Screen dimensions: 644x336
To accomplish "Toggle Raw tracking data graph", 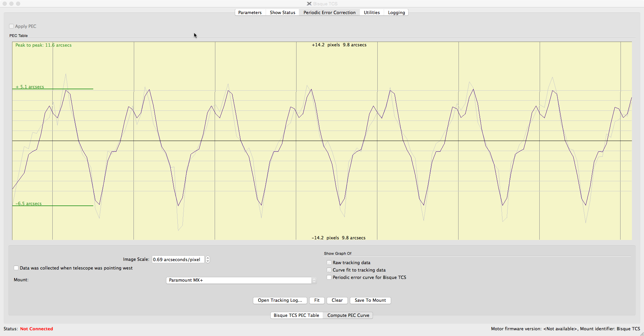I will click(x=329, y=262).
